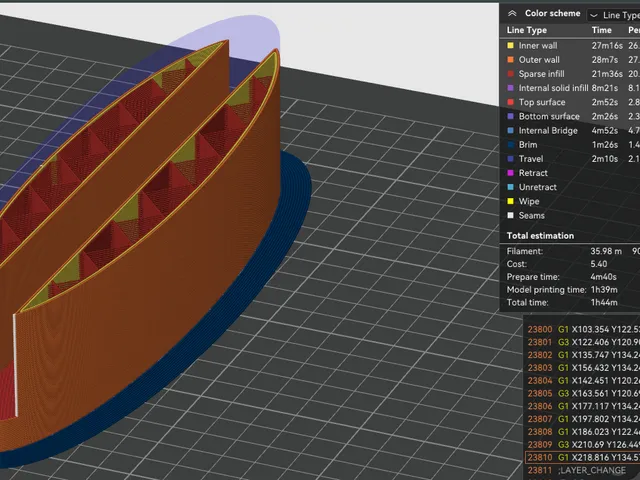The image size is (640, 480).
Task: Click the Line Type column header
Action: (x=527, y=30)
